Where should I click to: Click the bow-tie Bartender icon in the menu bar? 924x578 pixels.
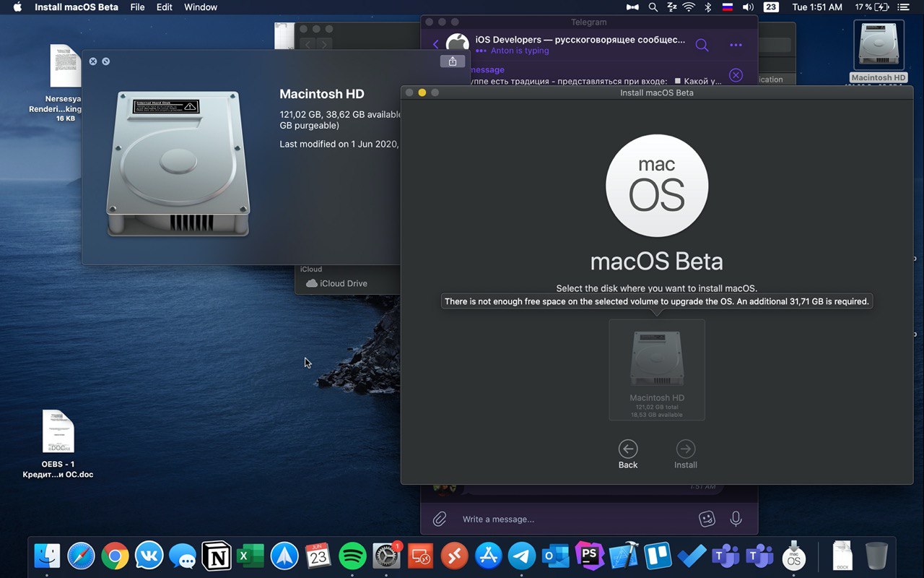[x=633, y=7]
